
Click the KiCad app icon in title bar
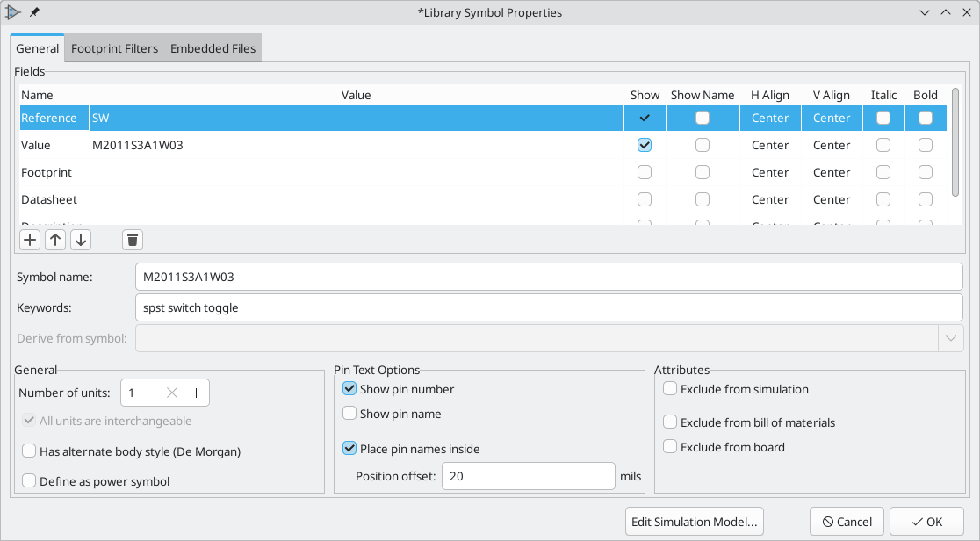(x=12, y=12)
